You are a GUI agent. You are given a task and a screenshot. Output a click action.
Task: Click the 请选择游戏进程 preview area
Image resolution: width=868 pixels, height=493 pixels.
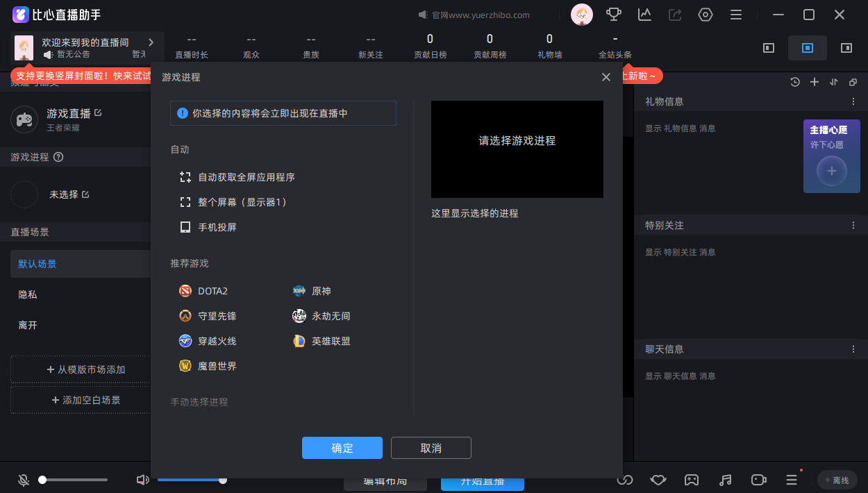pyautogui.click(x=517, y=149)
